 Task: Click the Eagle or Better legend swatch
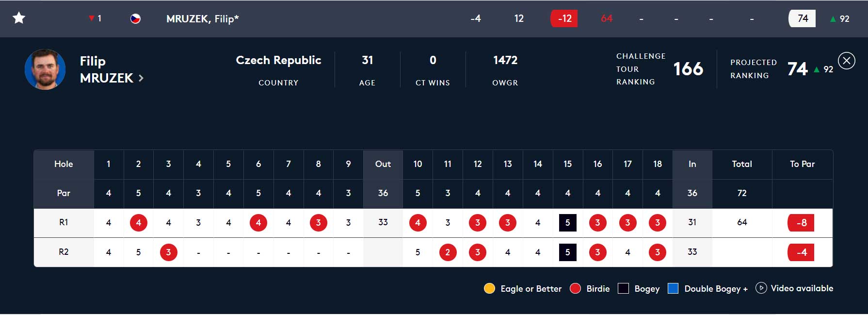pos(489,289)
